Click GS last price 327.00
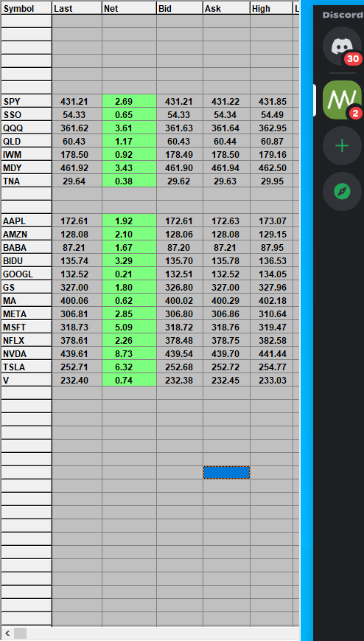The image size is (364, 641). pos(77,288)
